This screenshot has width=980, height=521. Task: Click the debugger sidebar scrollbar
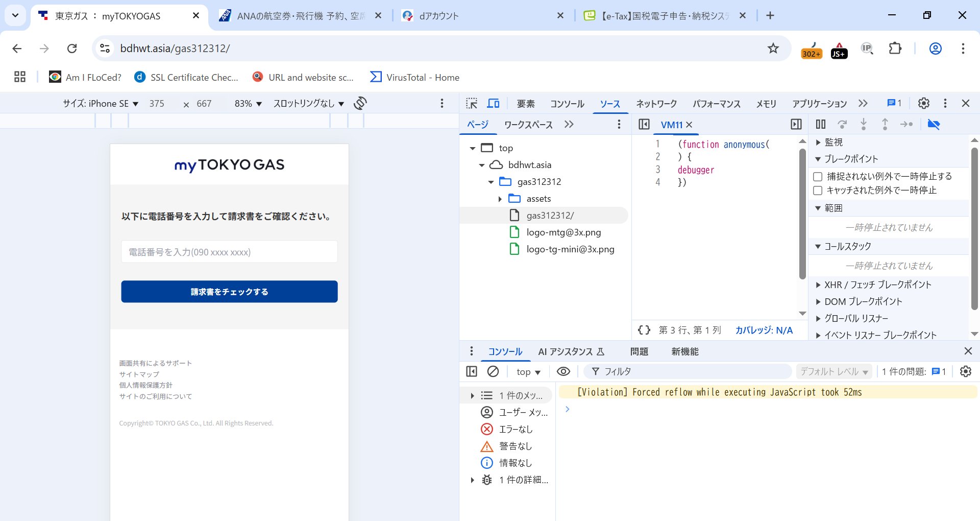[x=974, y=229]
